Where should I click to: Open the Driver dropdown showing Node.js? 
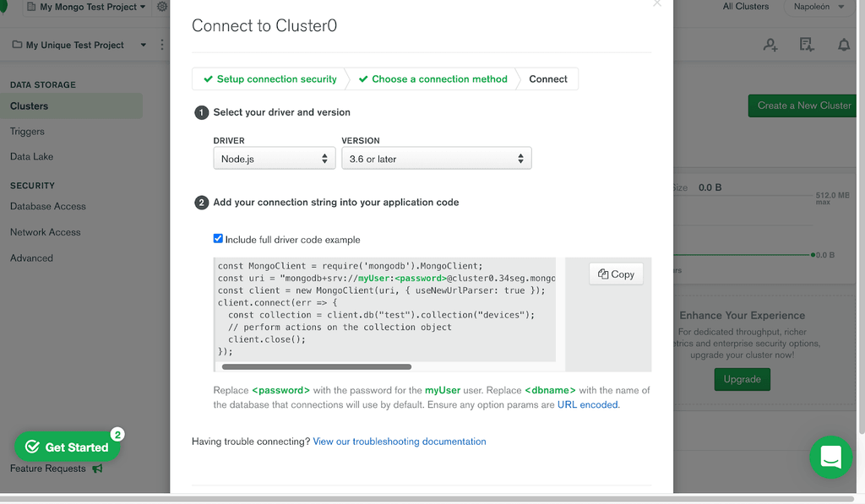pos(274,159)
